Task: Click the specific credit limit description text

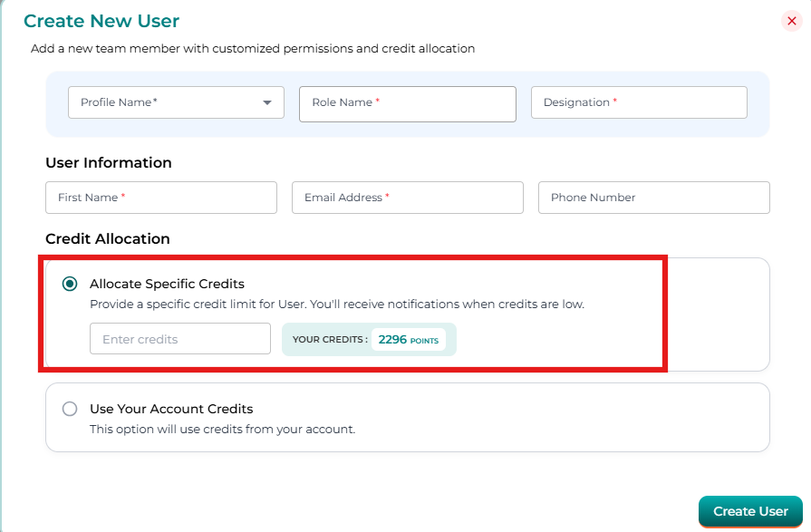Action: pyautogui.click(x=336, y=304)
